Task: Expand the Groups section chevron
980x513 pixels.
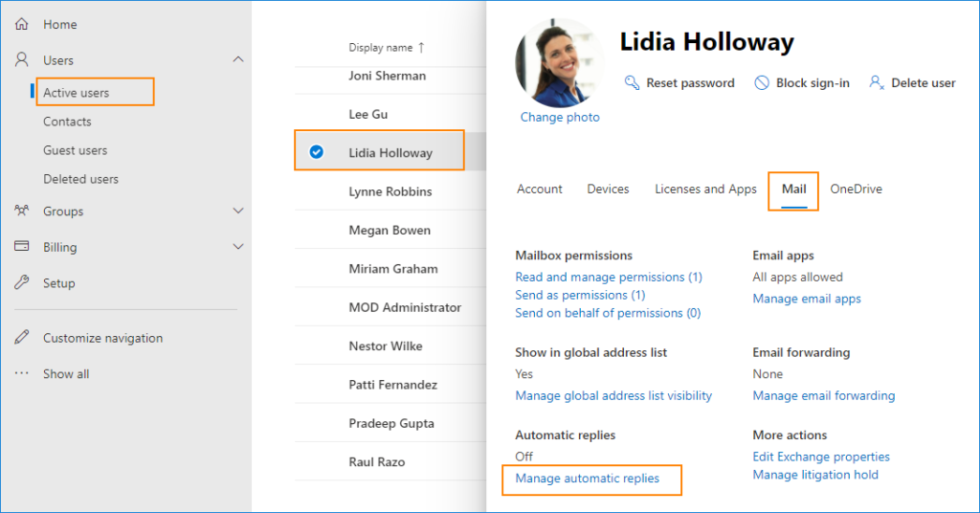Action: pyautogui.click(x=238, y=211)
